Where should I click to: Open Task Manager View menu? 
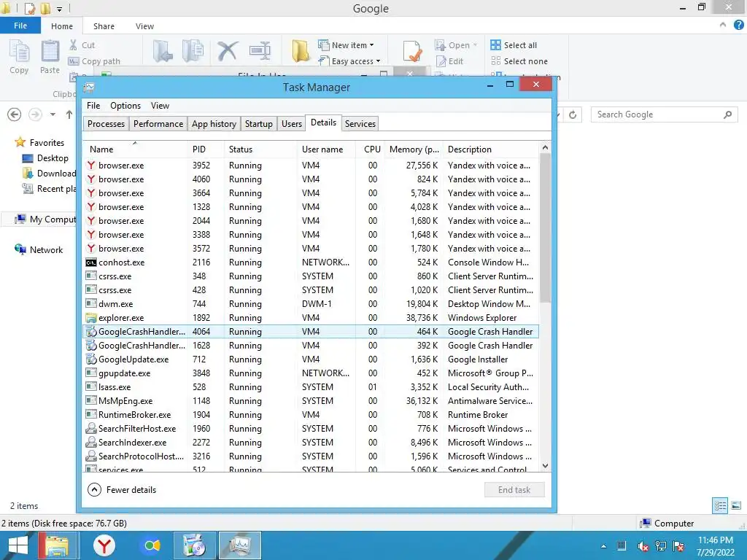tap(160, 106)
